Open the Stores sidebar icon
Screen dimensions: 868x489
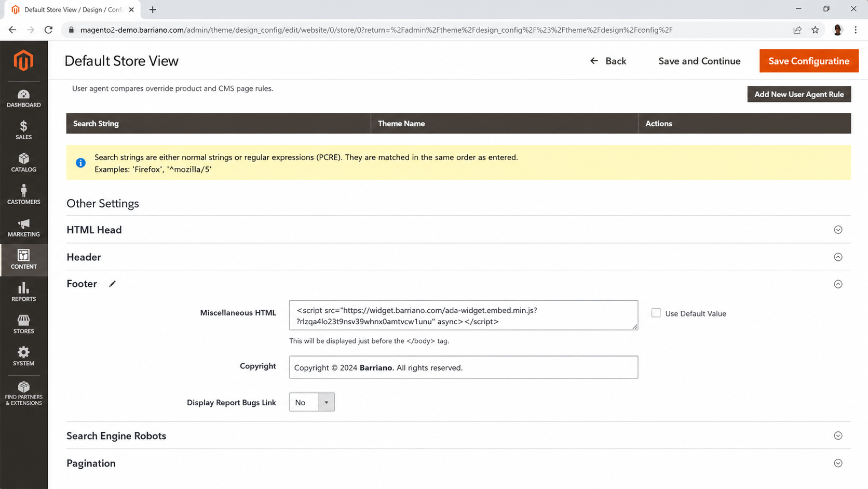(x=23, y=320)
